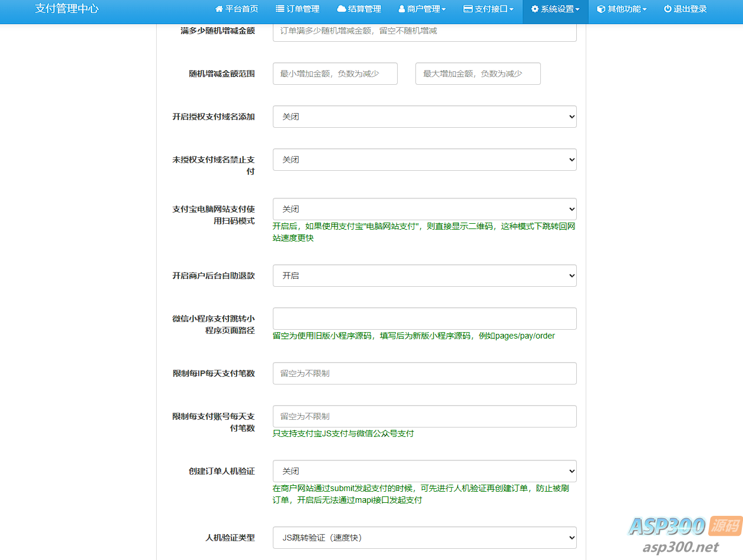The image size is (743, 560).
Task: Click the 最小增加金额 input box
Action: 335,74
